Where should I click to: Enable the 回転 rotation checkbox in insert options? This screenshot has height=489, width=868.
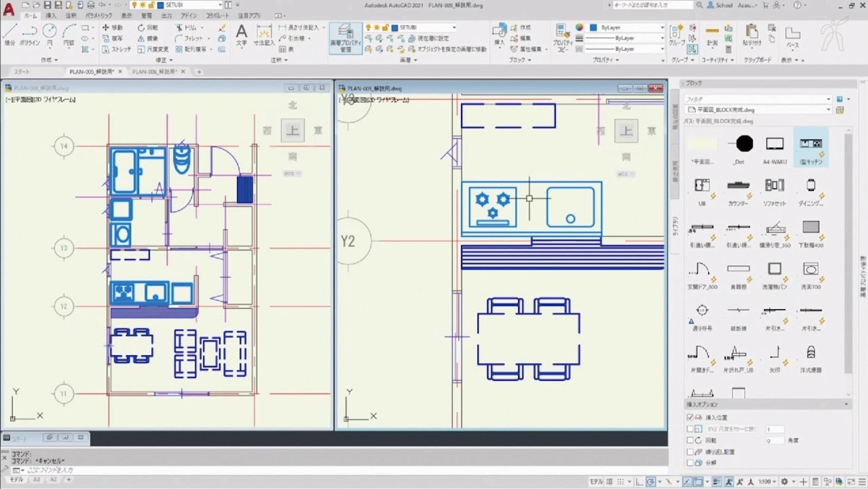coord(690,440)
